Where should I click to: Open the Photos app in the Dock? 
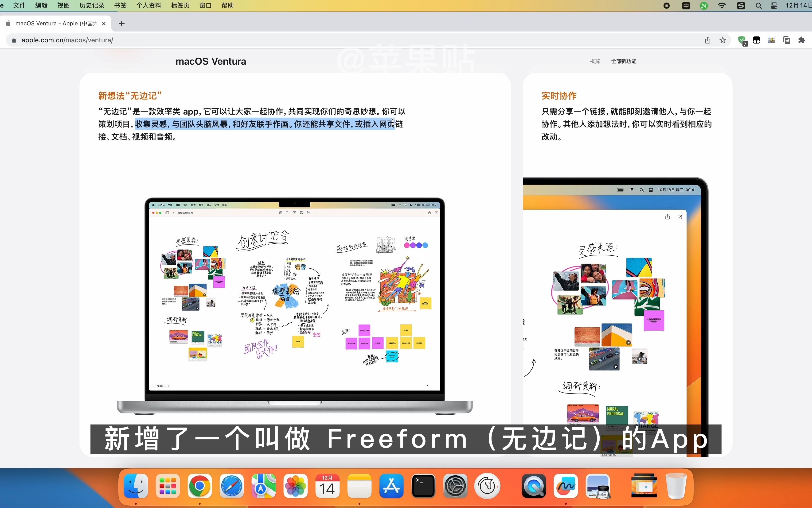point(296,486)
